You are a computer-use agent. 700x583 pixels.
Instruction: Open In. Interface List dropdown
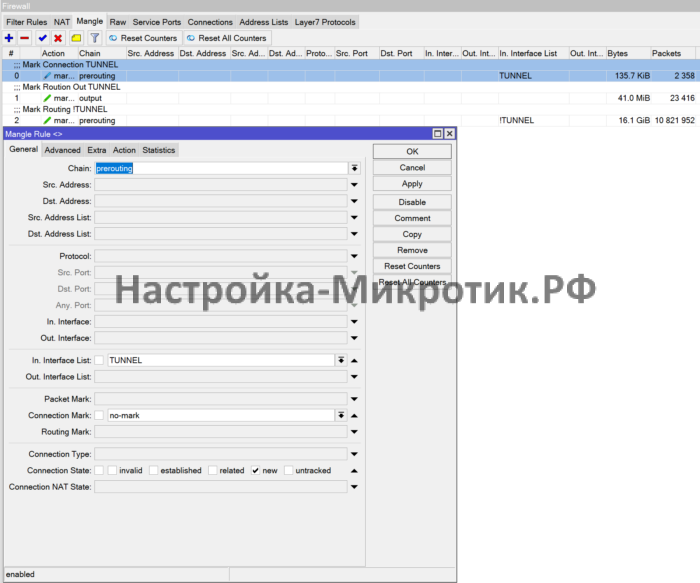coord(341,360)
